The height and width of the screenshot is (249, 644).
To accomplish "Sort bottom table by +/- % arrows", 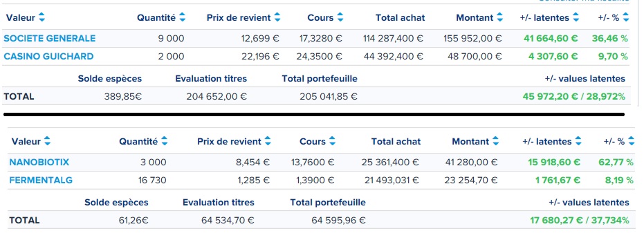I will tap(632, 141).
